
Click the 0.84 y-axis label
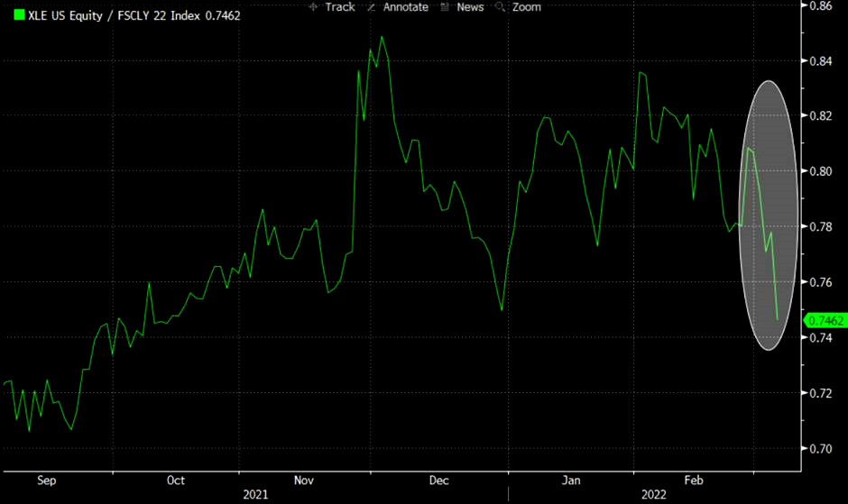pyautogui.click(x=820, y=61)
